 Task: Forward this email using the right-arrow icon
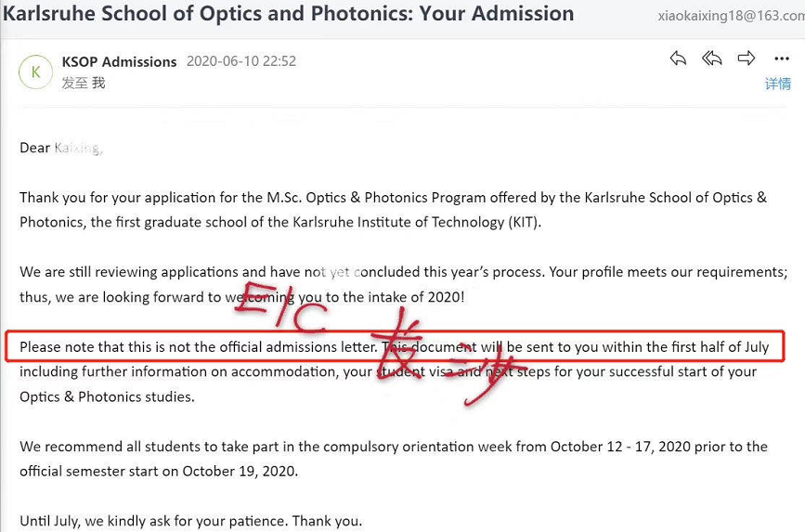pyautogui.click(x=746, y=58)
